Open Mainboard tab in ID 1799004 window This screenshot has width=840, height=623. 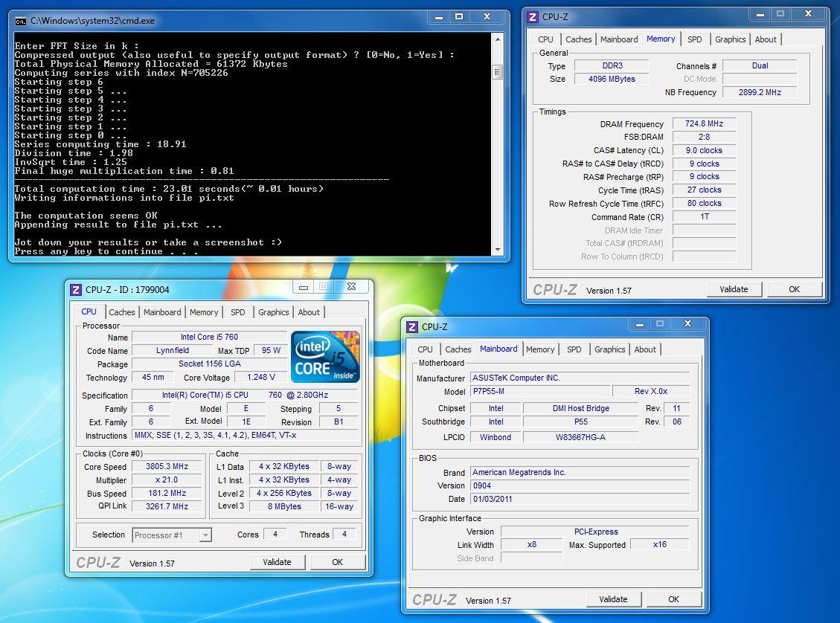pyautogui.click(x=161, y=312)
